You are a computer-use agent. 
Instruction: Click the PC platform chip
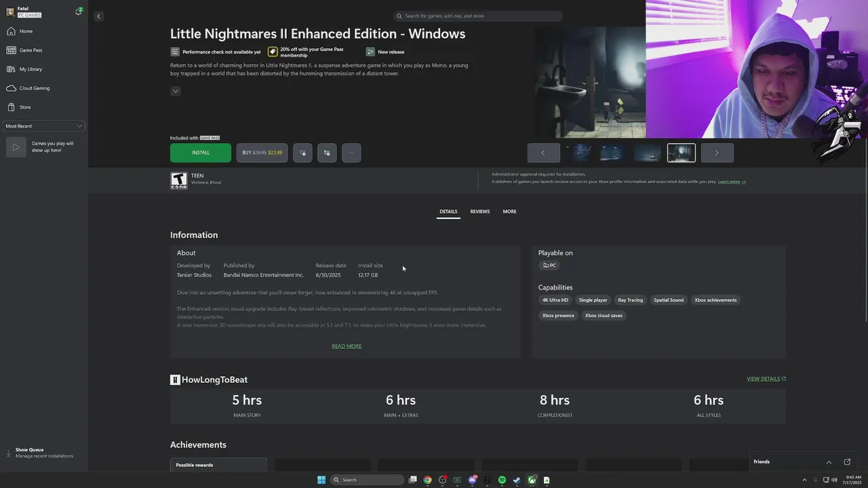[x=549, y=266]
